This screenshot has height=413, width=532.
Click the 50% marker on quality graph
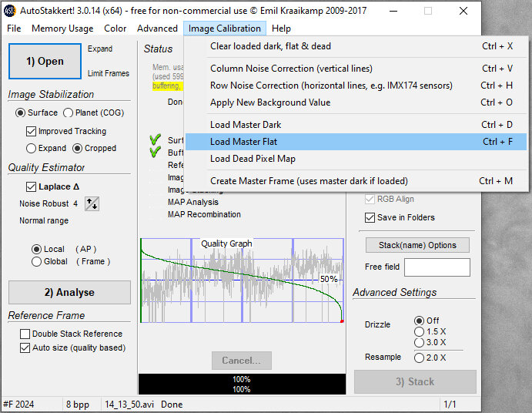point(329,279)
